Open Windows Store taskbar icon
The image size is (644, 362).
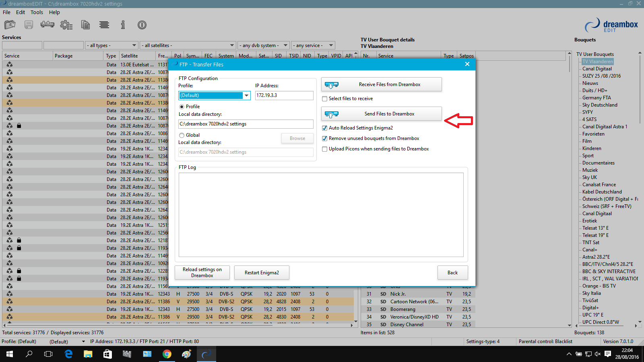[x=107, y=354]
